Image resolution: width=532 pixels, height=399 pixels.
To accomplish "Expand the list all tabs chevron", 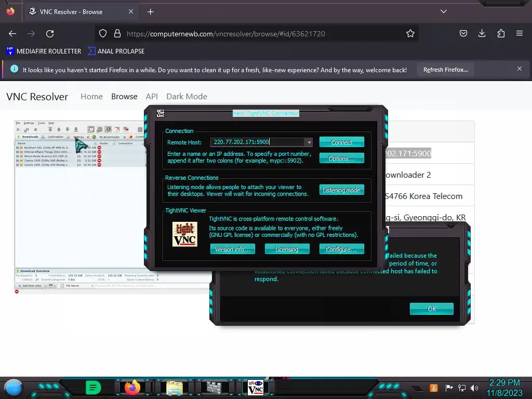I will (x=444, y=11).
